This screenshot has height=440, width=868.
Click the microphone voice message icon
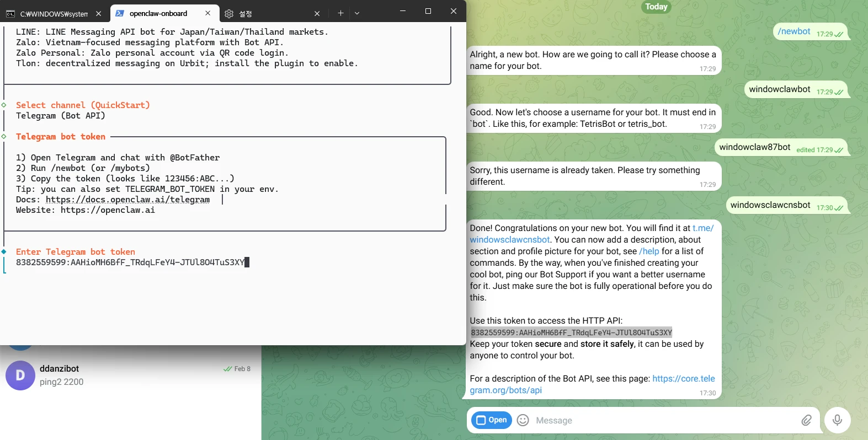coord(837,420)
